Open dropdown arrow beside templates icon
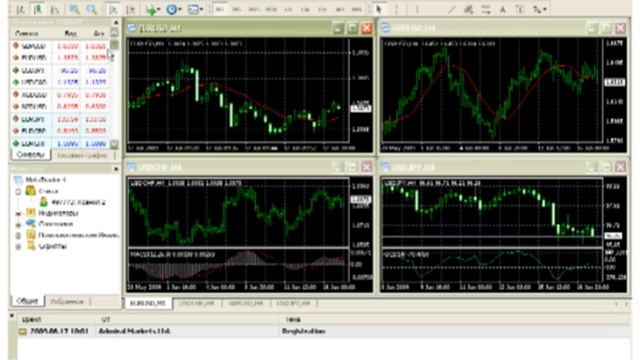 (201, 9)
